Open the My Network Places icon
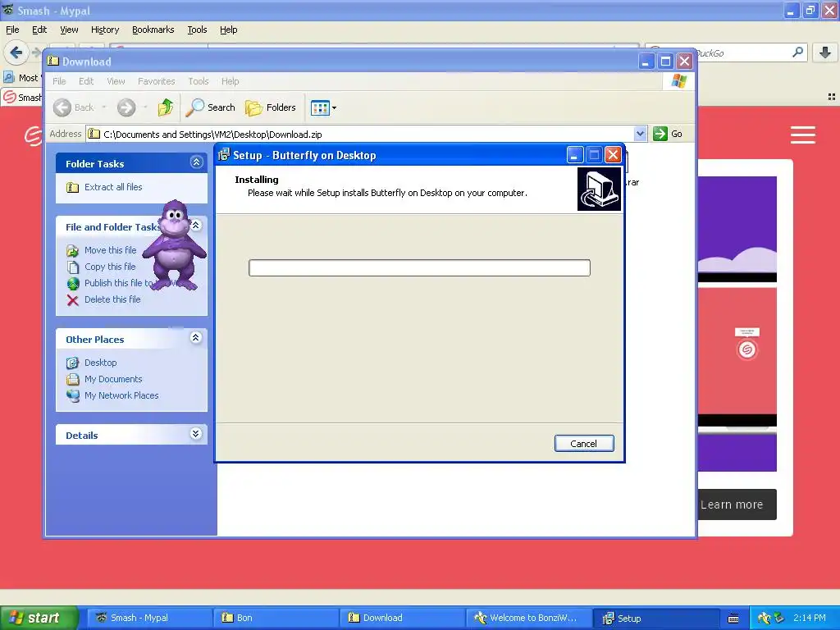The width and height of the screenshot is (840, 630). [72, 396]
